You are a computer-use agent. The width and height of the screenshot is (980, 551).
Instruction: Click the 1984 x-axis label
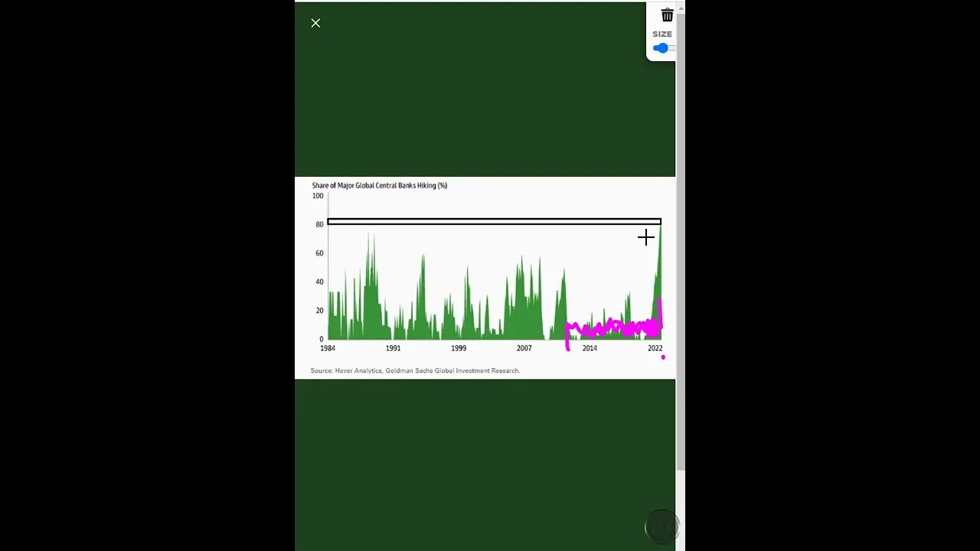point(328,348)
